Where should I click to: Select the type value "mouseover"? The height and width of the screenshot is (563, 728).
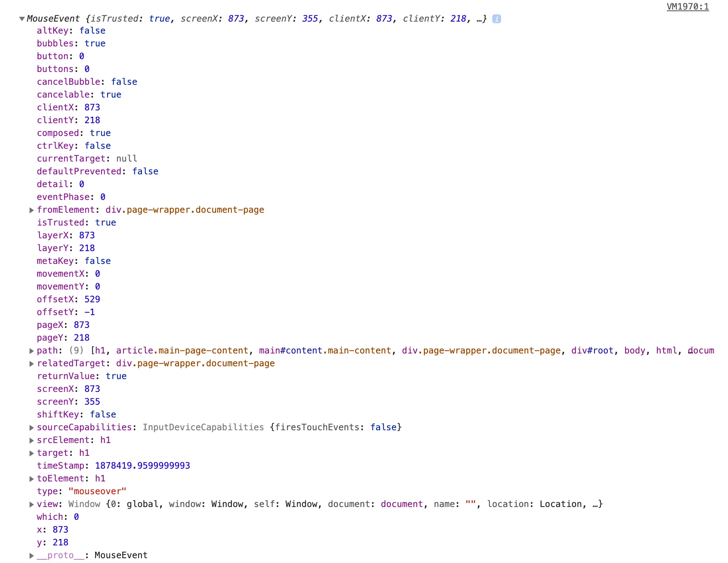pos(97,491)
